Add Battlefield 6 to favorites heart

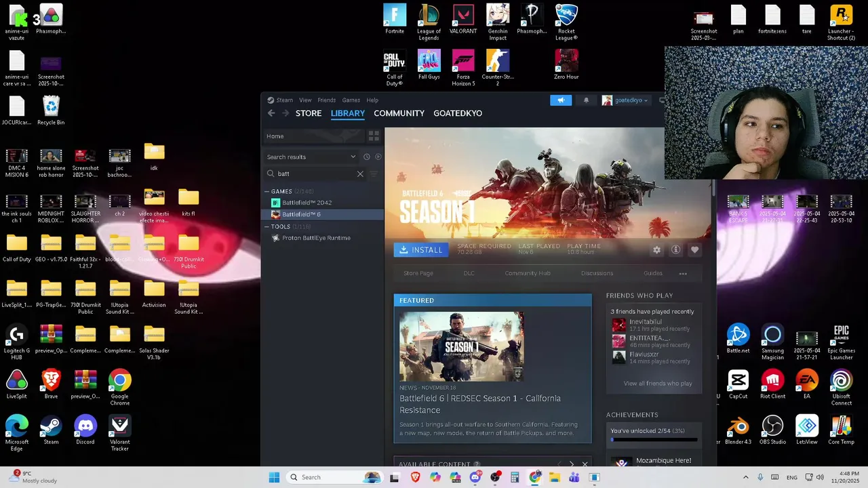point(694,250)
